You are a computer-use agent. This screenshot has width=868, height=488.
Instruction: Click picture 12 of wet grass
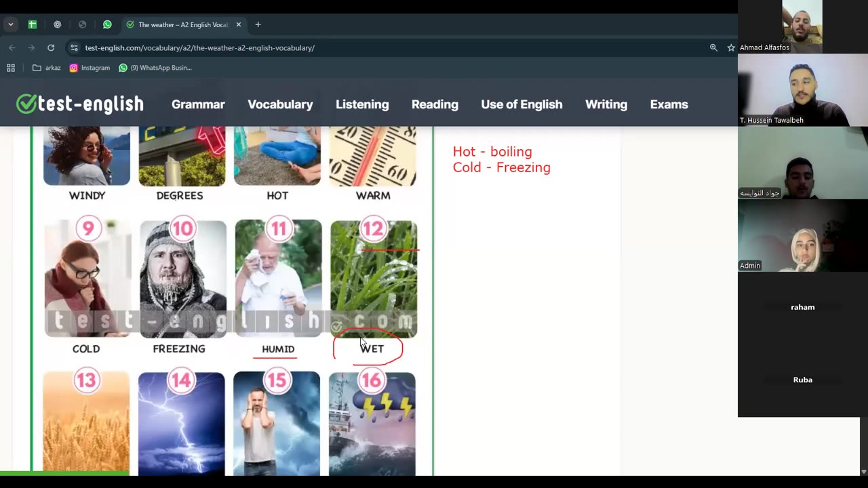(374, 278)
